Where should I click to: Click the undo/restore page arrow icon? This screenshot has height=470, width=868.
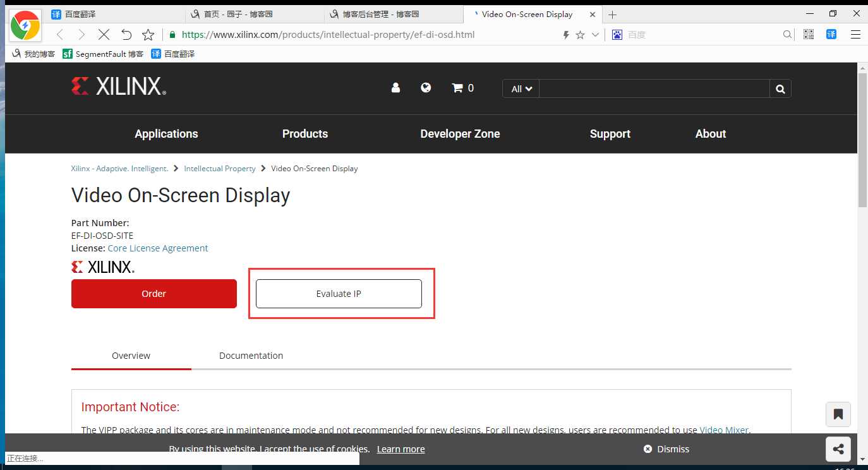[126, 35]
